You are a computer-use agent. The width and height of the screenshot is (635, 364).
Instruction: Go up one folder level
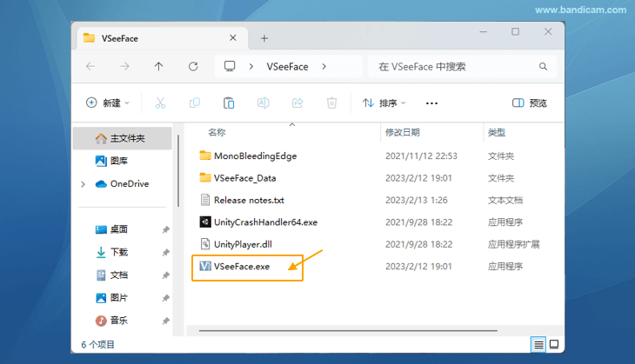pyautogui.click(x=158, y=66)
